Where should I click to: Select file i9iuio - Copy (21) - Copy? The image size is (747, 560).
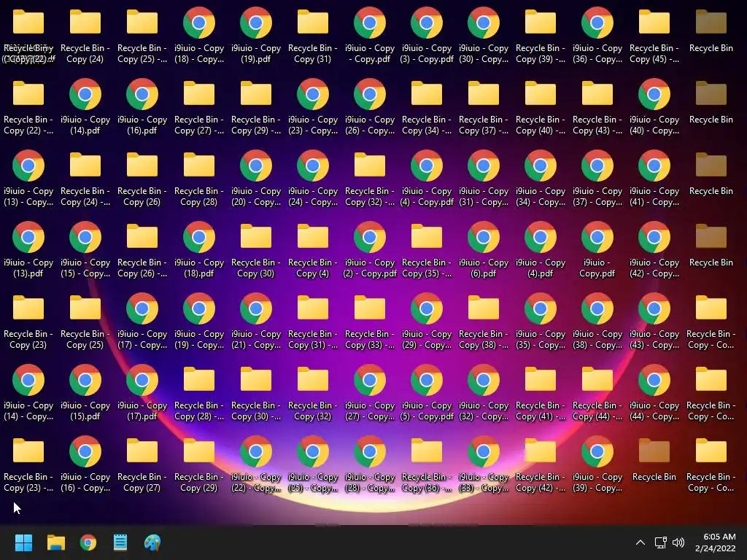[256, 322]
